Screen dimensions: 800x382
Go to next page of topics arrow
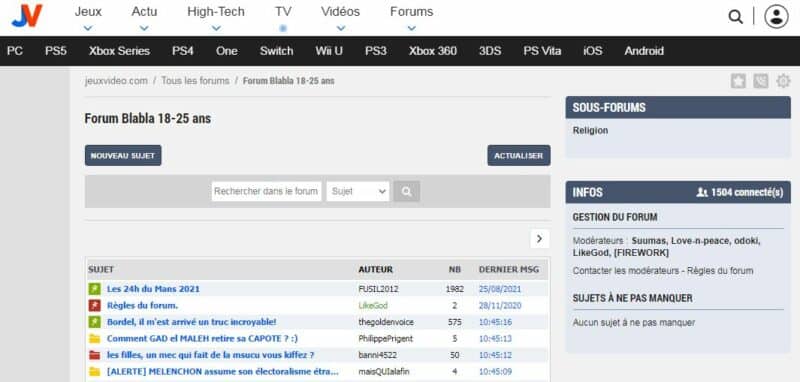pos(540,238)
